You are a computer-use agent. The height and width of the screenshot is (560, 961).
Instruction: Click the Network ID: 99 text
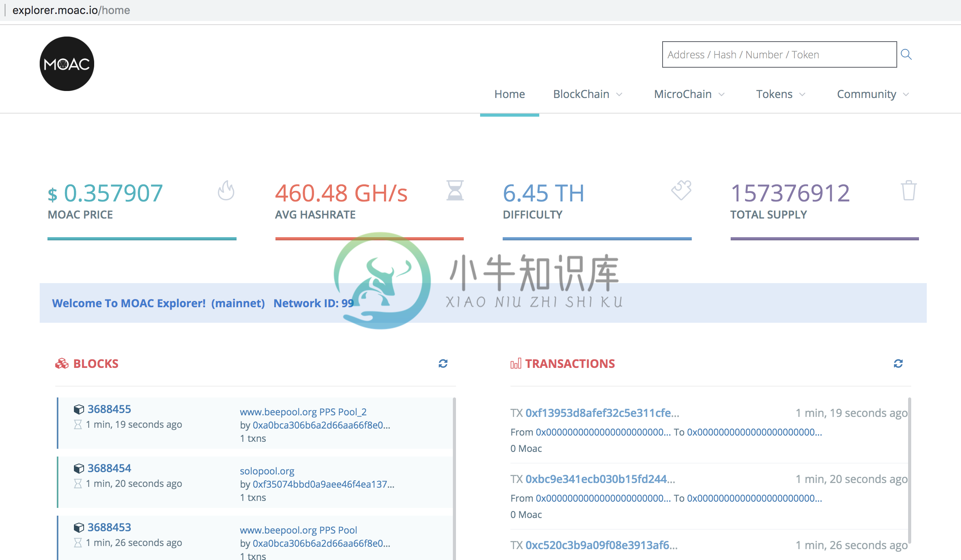coord(314,303)
